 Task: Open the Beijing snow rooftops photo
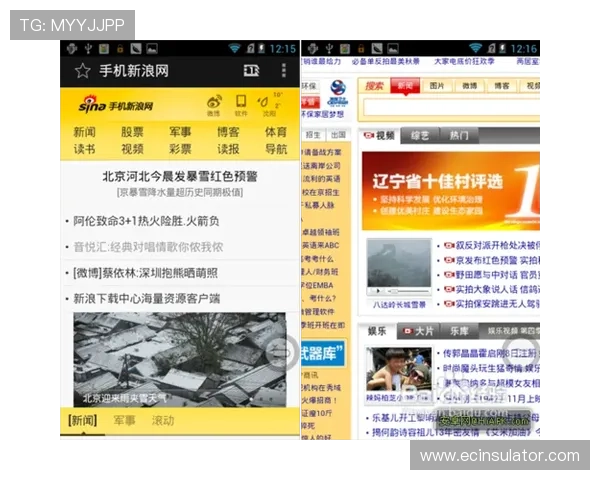click(179, 359)
